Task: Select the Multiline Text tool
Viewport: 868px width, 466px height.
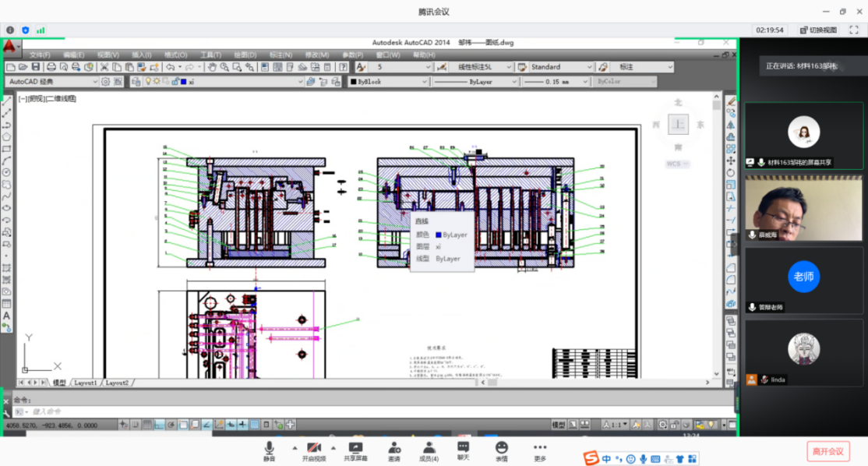Action: [6, 316]
